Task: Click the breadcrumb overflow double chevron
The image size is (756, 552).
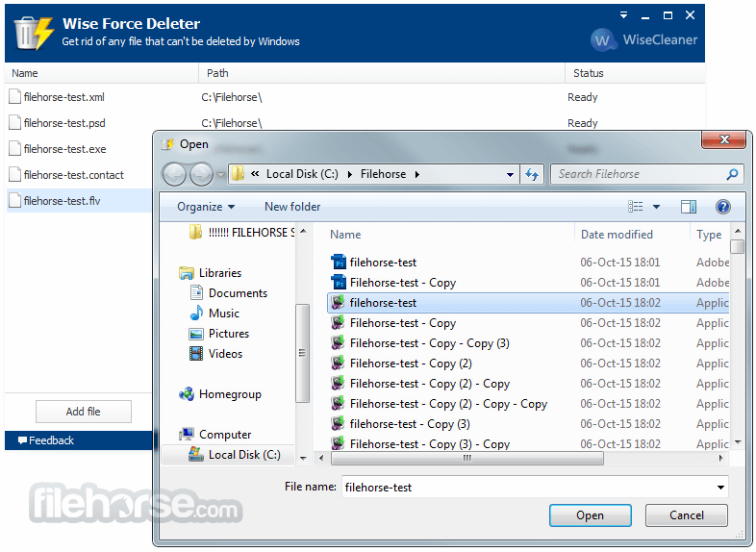Action: [255, 174]
